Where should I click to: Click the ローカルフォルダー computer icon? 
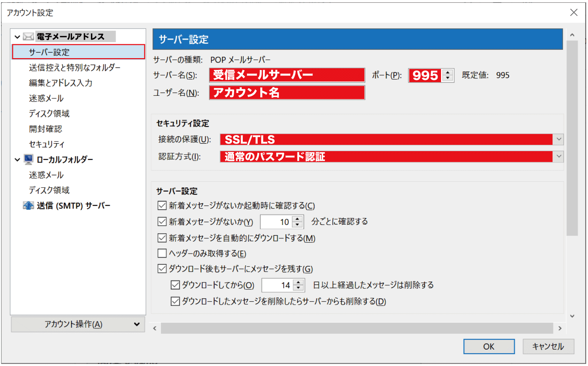[x=28, y=159]
